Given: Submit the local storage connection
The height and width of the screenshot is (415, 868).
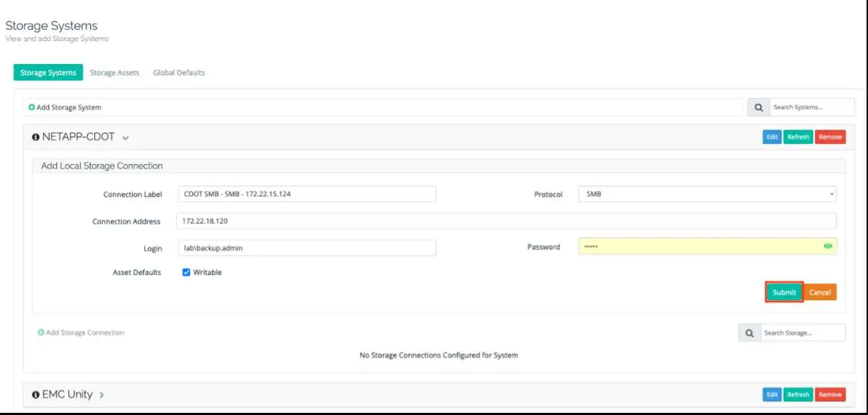Looking at the screenshot, I should coord(784,292).
